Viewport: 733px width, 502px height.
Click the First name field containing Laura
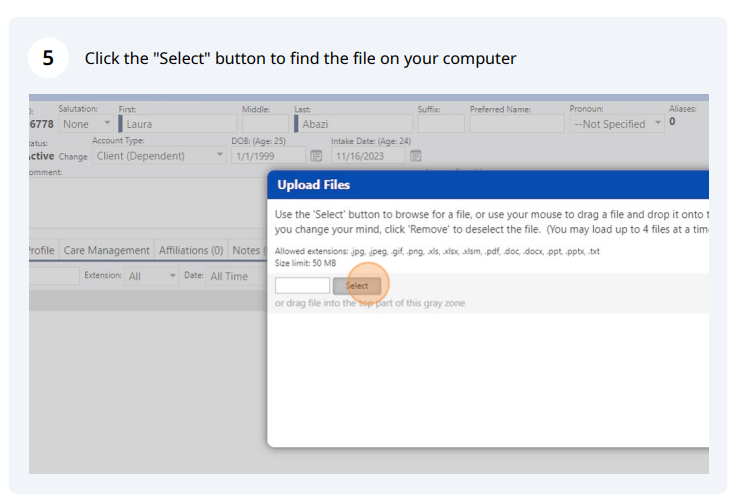point(178,124)
